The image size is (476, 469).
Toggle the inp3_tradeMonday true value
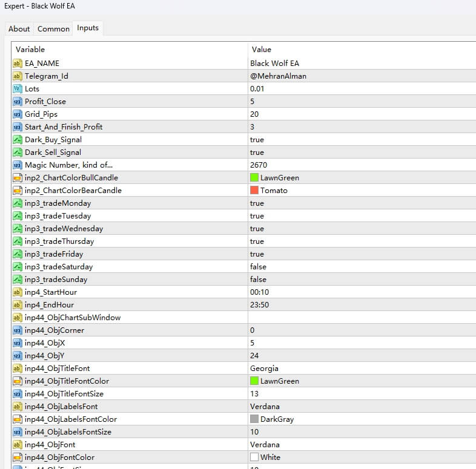[x=257, y=203]
